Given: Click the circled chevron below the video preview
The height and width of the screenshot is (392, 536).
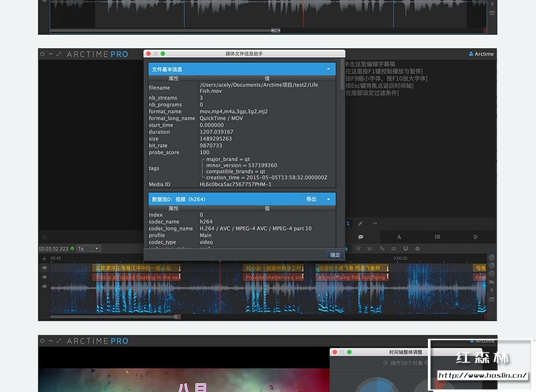Looking at the screenshot, I should click(45, 237).
